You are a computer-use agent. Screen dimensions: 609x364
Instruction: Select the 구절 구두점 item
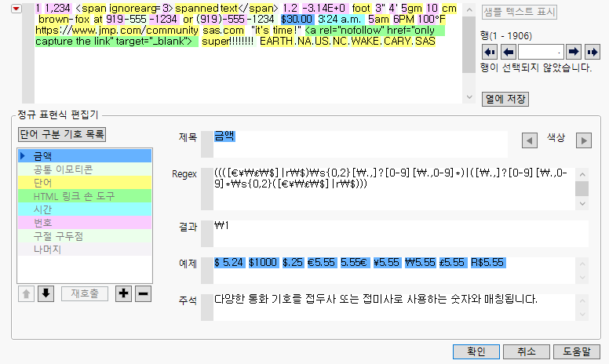click(85, 236)
